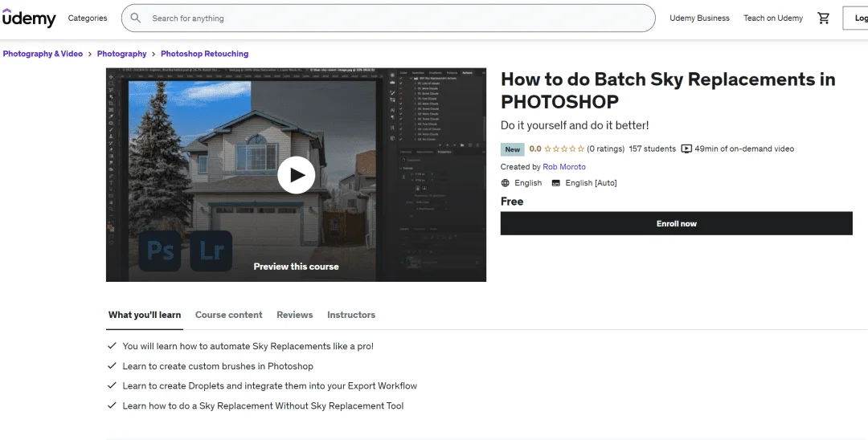Viewport: 868px width, 440px height.
Task: Play the course preview video
Action: (x=296, y=175)
